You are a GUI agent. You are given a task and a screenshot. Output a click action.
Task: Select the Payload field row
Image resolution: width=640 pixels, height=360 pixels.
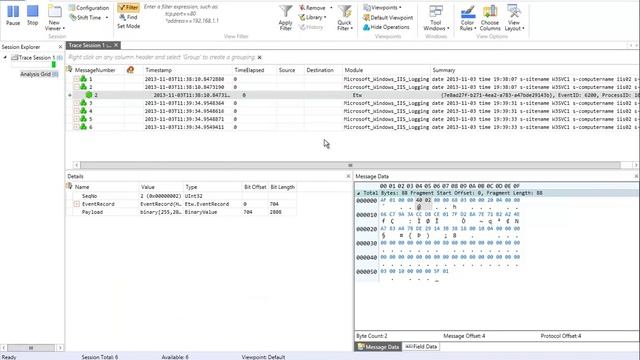point(182,212)
